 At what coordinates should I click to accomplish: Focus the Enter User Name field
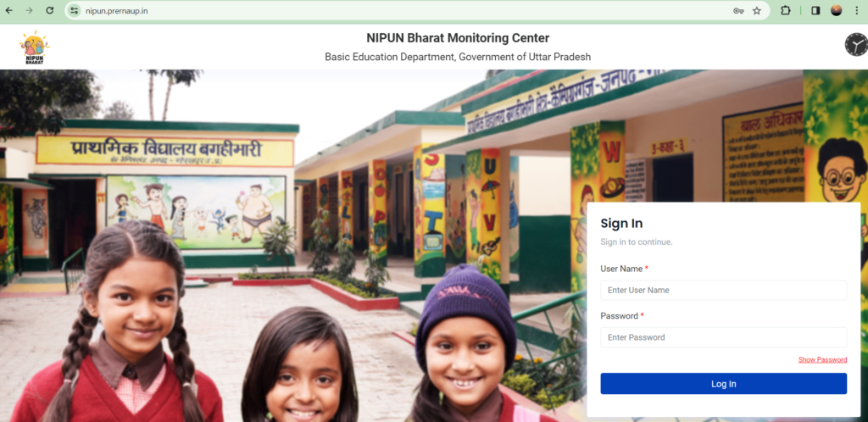[724, 291]
